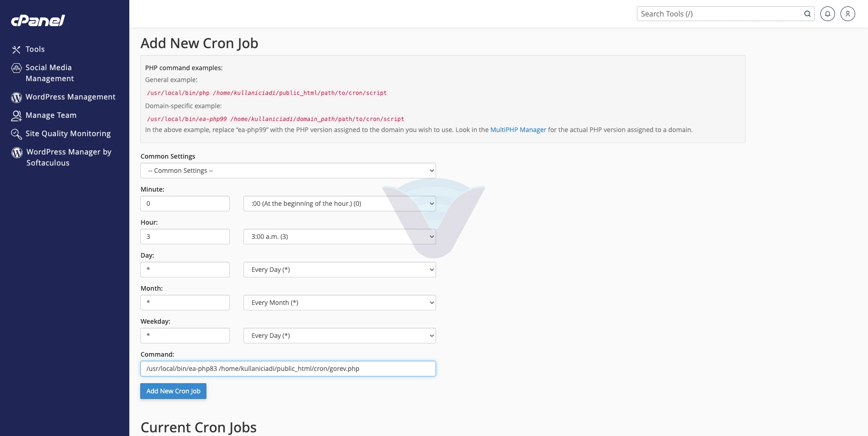The height and width of the screenshot is (436, 868).
Task: Click the PHP command examples label
Action: pyautogui.click(x=184, y=68)
